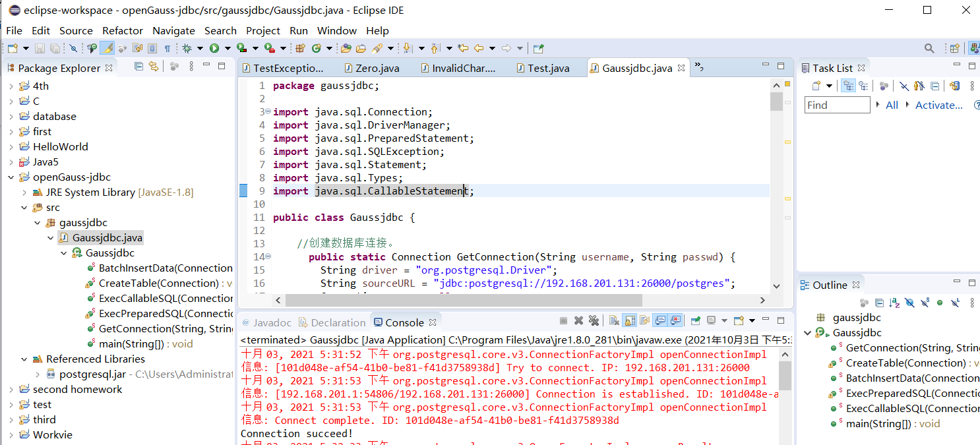
Task: Click the Pin Console icon
Action: pyautogui.click(x=696, y=321)
